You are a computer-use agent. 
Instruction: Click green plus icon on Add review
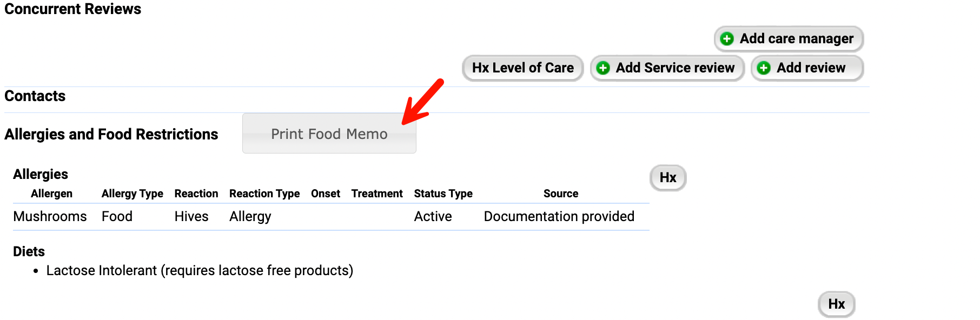tap(764, 68)
